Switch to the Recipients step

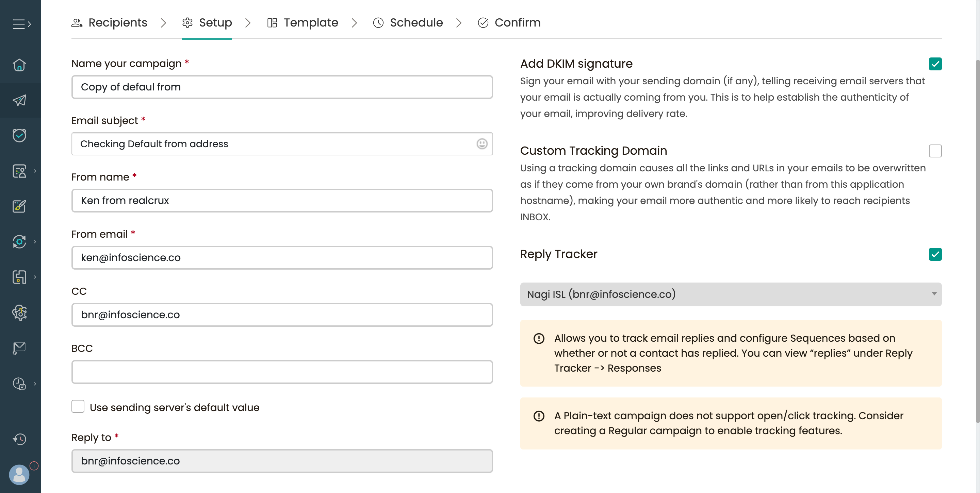(117, 22)
